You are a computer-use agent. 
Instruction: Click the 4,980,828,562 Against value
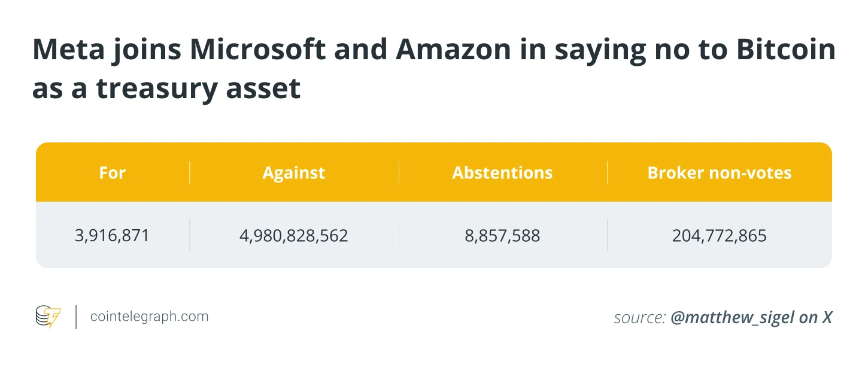293,236
